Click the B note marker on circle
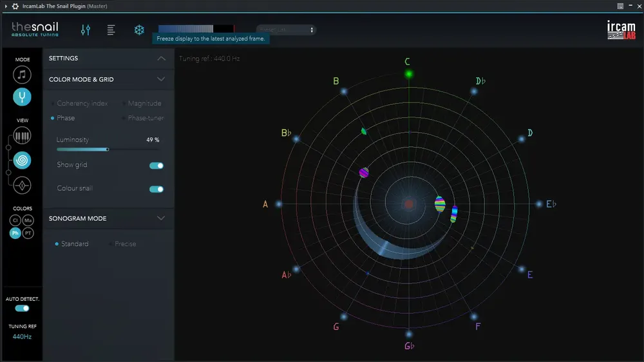 344,91
